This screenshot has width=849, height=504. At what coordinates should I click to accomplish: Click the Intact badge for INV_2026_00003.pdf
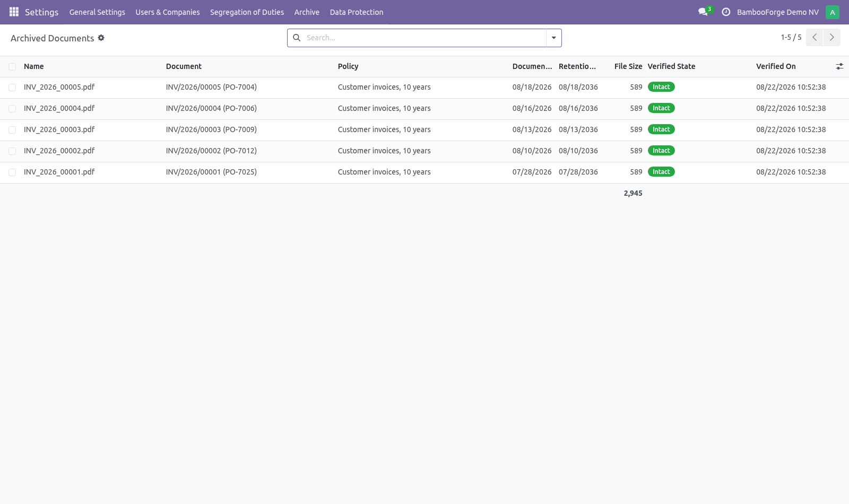661,129
